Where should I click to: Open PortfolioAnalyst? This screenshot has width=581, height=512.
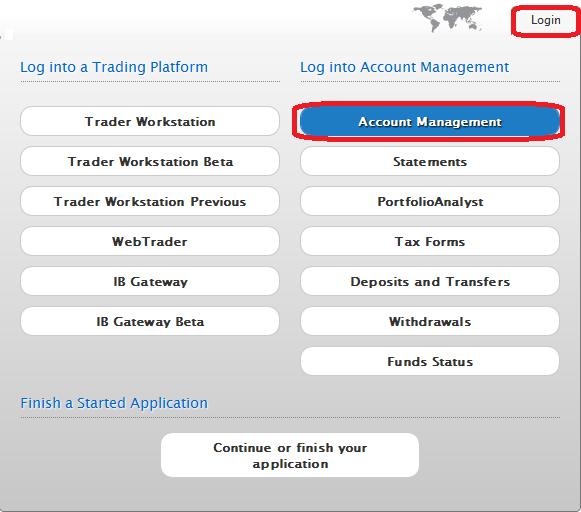click(x=430, y=201)
